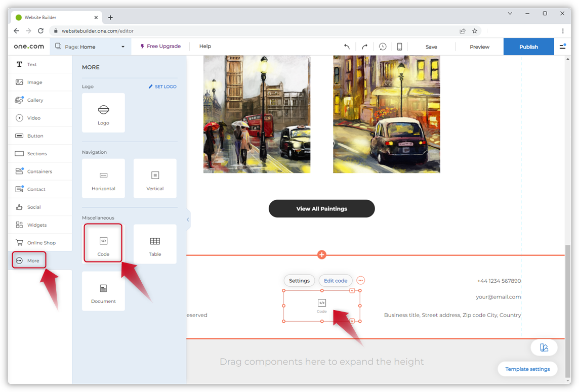
Task: Open more options for the code component
Action: point(361,281)
